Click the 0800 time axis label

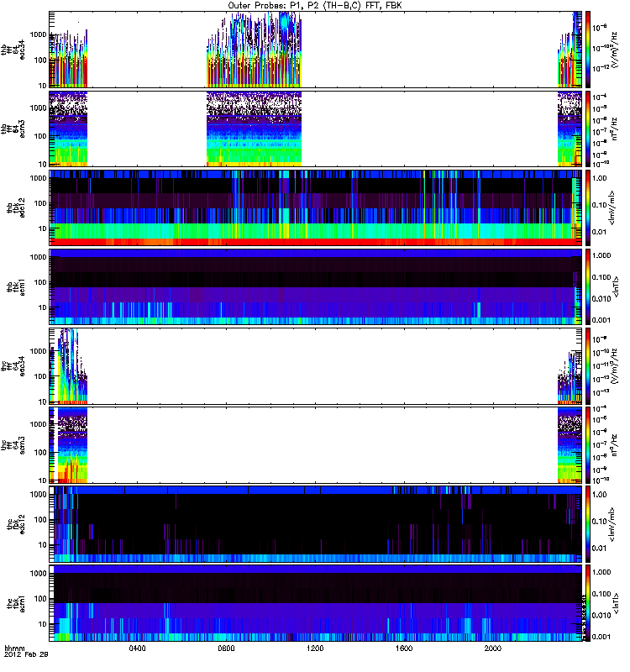[226, 648]
